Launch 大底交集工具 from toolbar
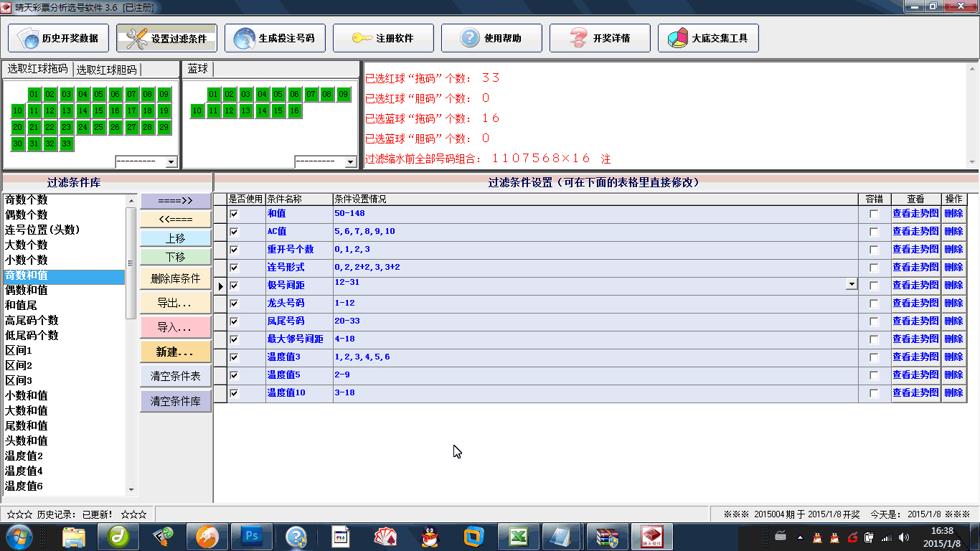This screenshot has width=980, height=551. click(708, 38)
